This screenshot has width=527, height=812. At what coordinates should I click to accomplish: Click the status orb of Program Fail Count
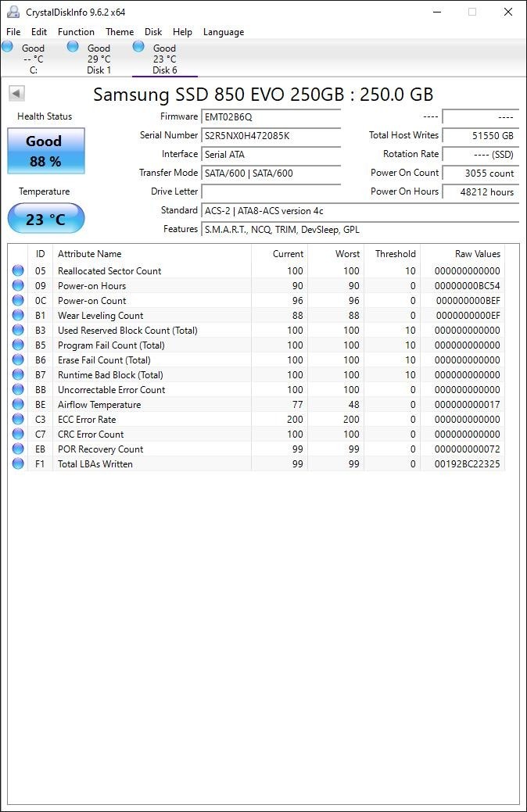point(18,345)
